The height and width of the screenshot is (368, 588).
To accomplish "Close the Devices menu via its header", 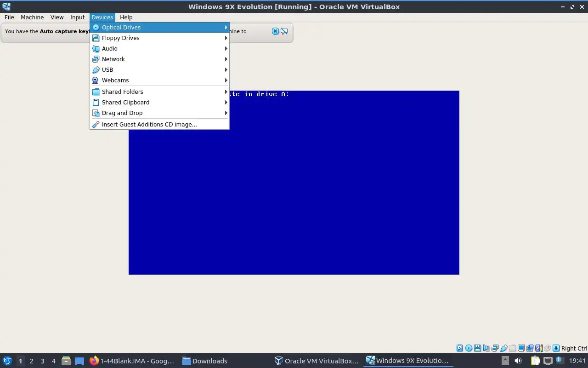I will (102, 17).
